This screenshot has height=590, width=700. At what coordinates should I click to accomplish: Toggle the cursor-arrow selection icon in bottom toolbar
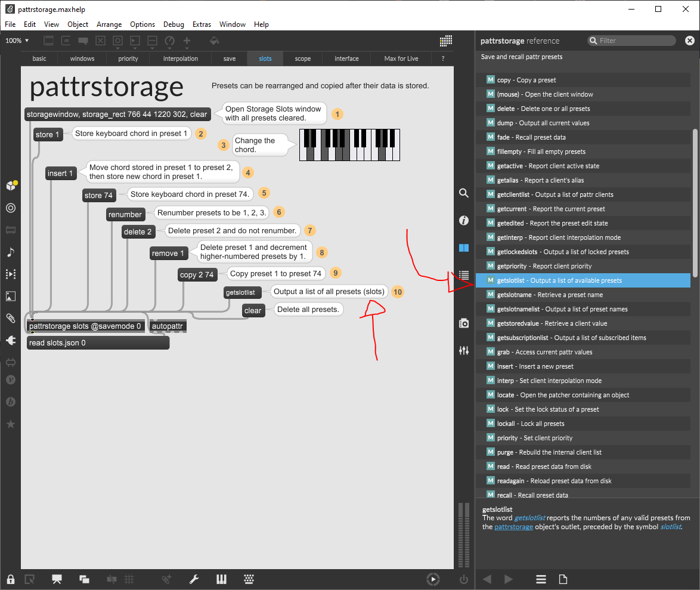(29, 579)
